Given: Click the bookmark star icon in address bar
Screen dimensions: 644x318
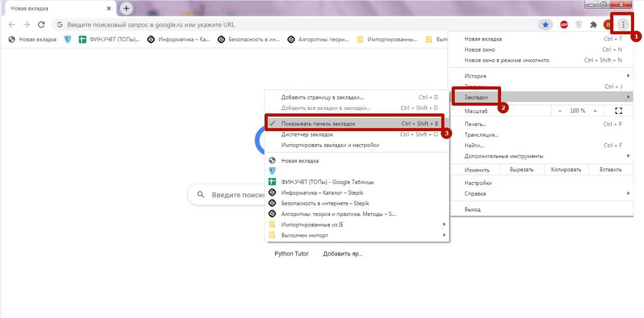Looking at the screenshot, I should coord(545,24).
